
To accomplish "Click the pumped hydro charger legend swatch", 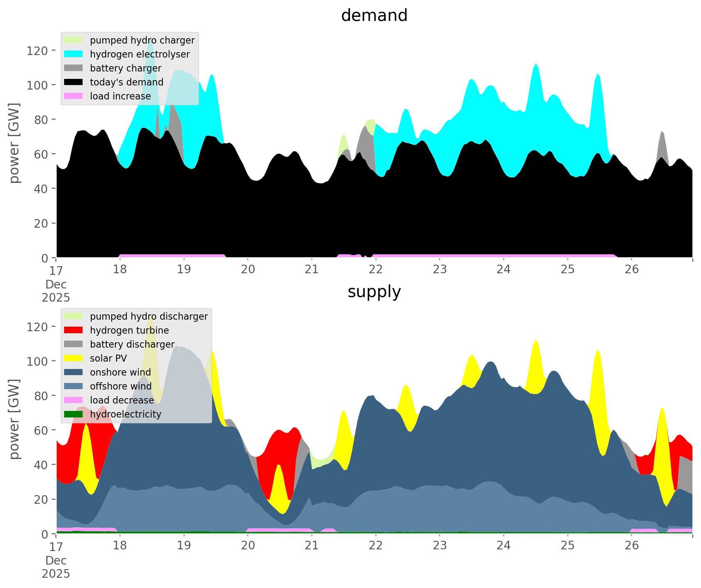I will tap(74, 40).
